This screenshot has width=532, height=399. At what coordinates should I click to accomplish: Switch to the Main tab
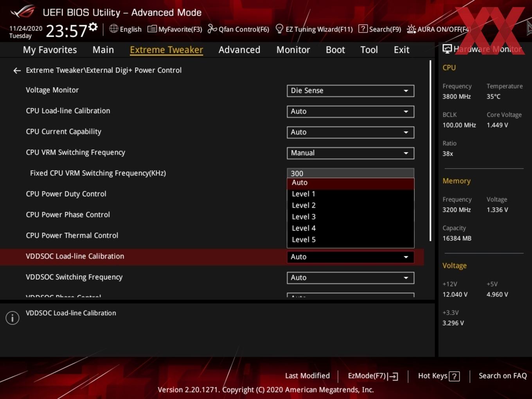[103, 50]
